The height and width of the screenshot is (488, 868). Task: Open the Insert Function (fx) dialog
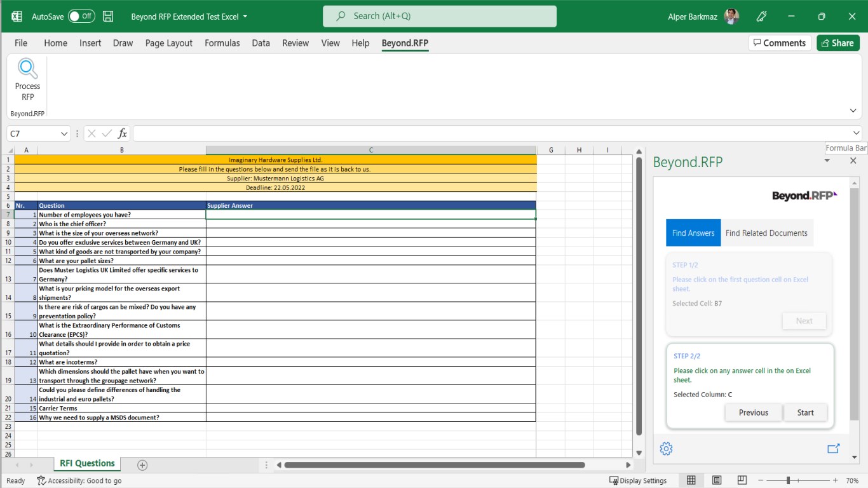[121, 133]
